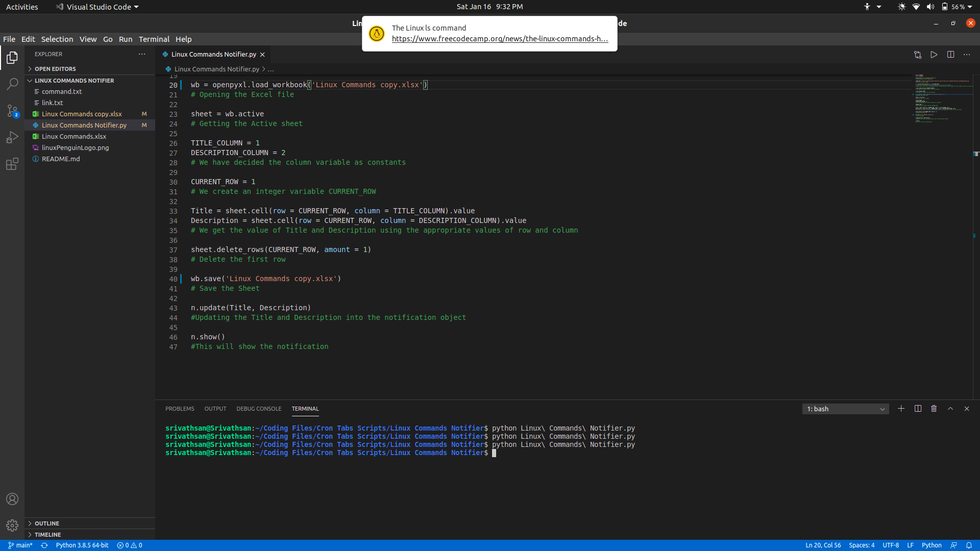The height and width of the screenshot is (551, 980).
Task: Open the Run menu
Action: (126, 39)
